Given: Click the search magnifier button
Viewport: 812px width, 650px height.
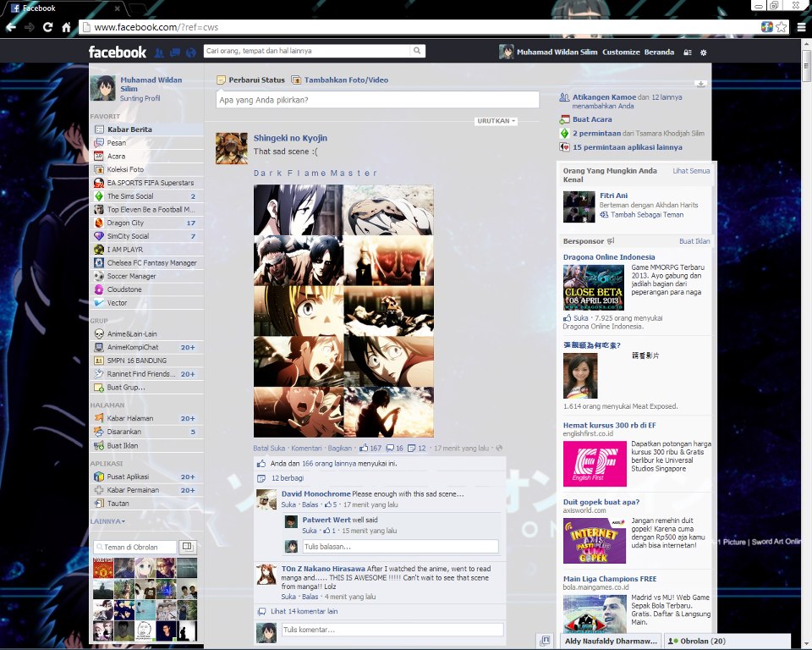Looking at the screenshot, I should pyautogui.click(x=417, y=51).
